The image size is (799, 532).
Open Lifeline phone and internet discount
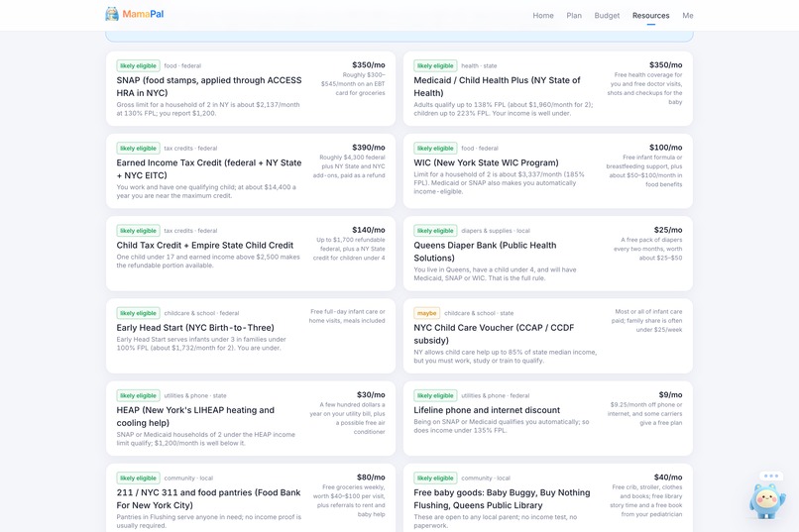[548, 418]
